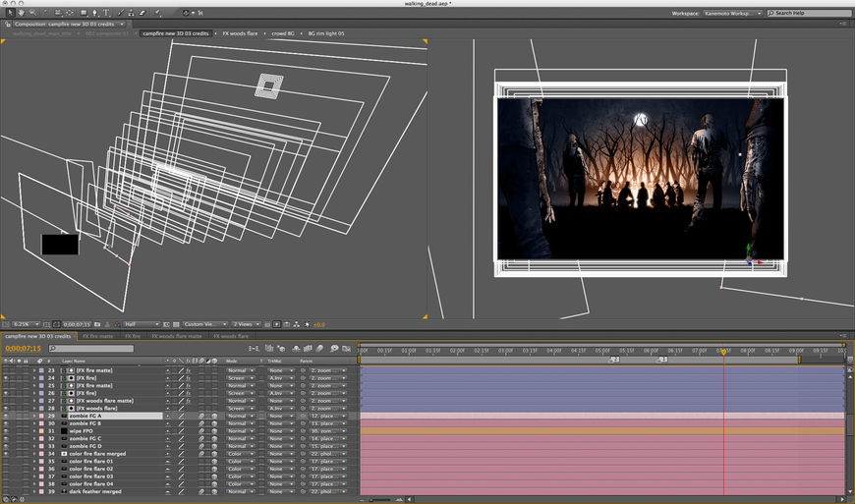855x504 pixels.
Task: Select the Pen tool
Action: point(93,13)
